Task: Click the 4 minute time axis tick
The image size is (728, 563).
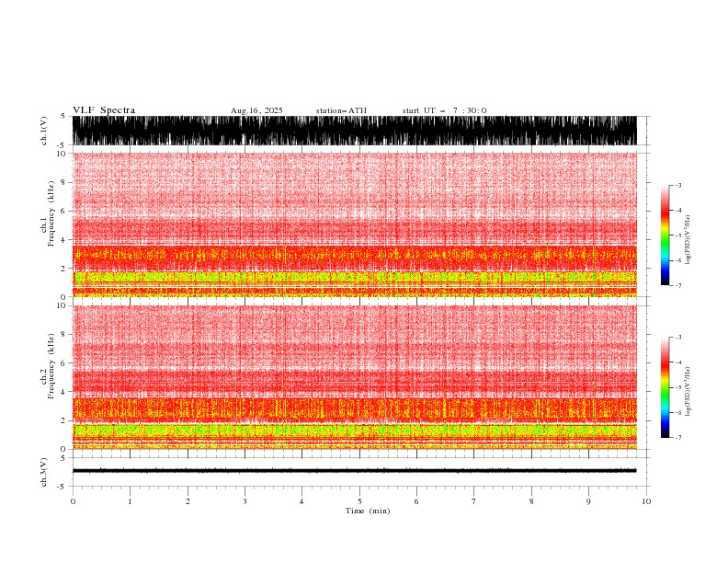Action: click(301, 501)
